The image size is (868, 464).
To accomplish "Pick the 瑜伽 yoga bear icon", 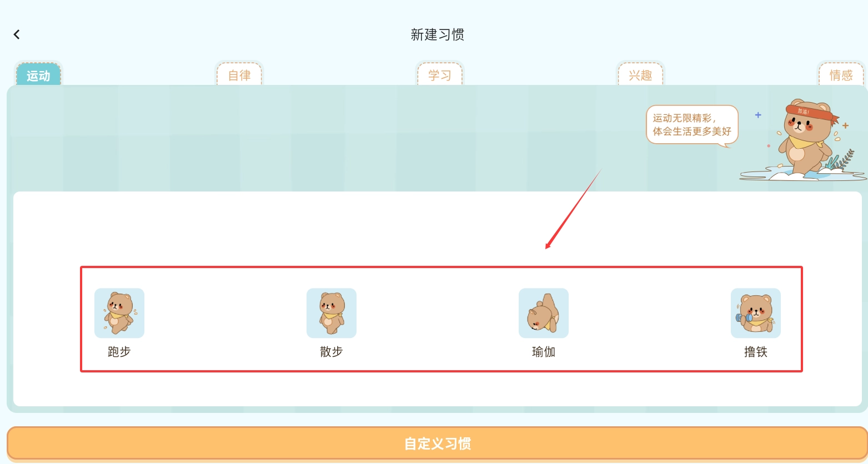I will (544, 313).
